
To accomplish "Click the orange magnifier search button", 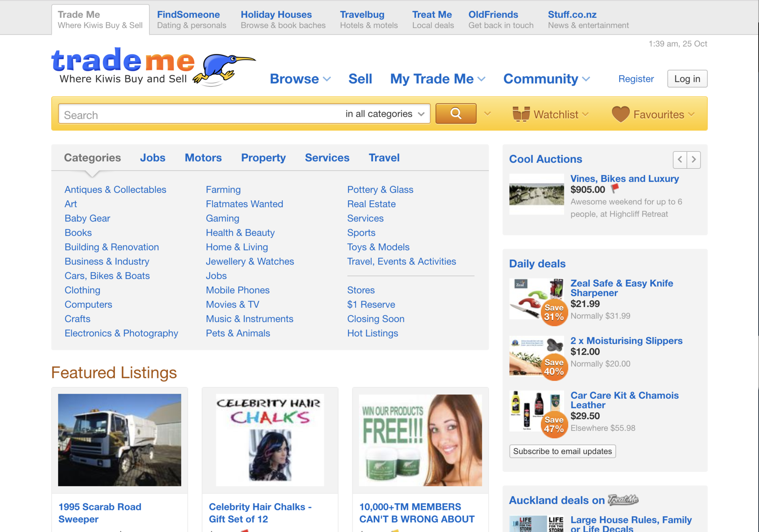I will (456, 114).
